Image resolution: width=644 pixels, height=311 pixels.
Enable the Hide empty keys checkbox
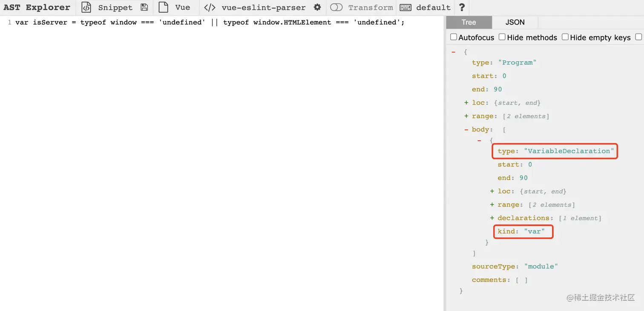pyautogui.click(x=565, y=37)
